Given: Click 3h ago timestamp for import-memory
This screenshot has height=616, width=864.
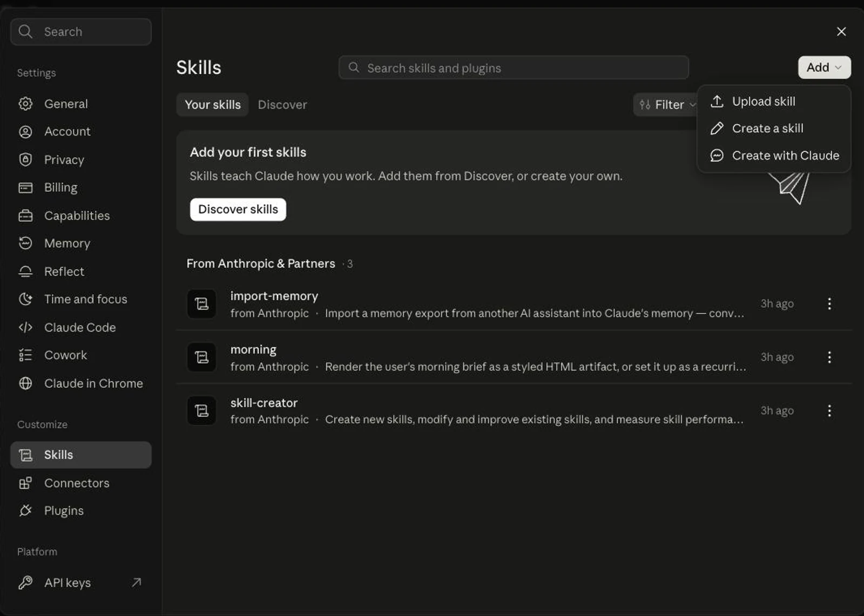Looking at the screenshot, I should click(777, 303).
